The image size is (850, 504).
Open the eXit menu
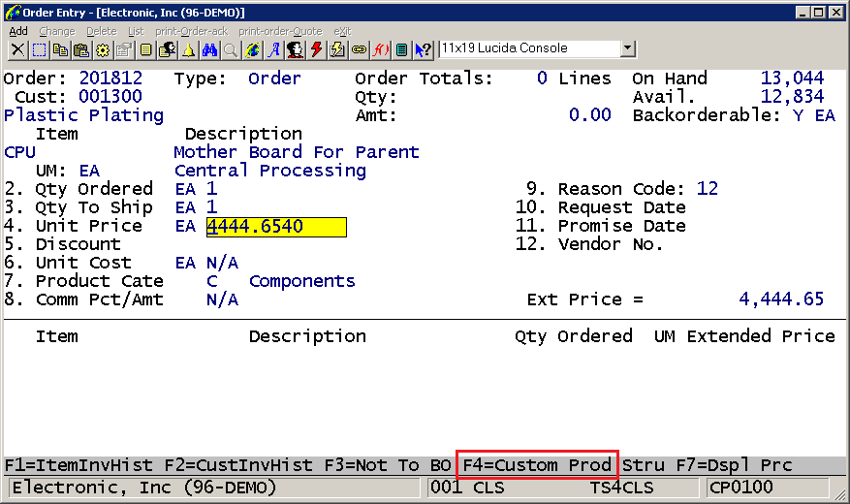tap(342, 31)
